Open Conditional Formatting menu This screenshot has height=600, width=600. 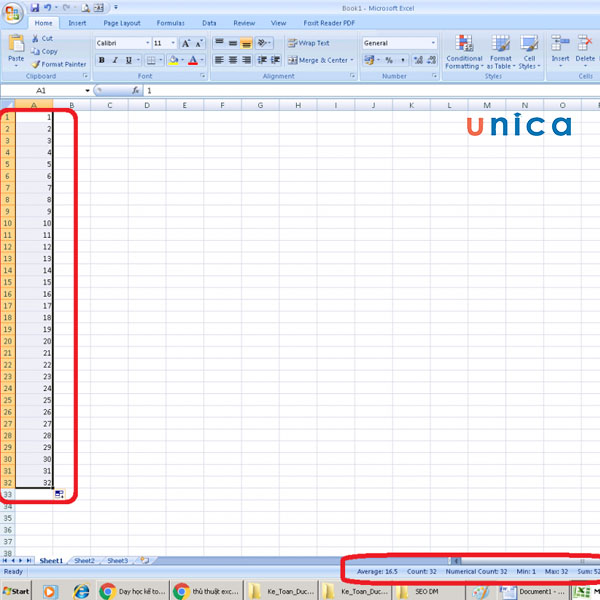(464, 52)
